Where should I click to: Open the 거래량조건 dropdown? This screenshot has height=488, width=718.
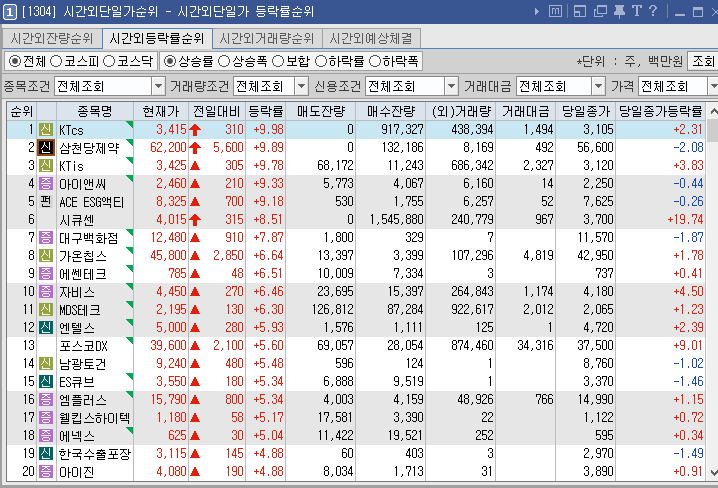(301, 86)
